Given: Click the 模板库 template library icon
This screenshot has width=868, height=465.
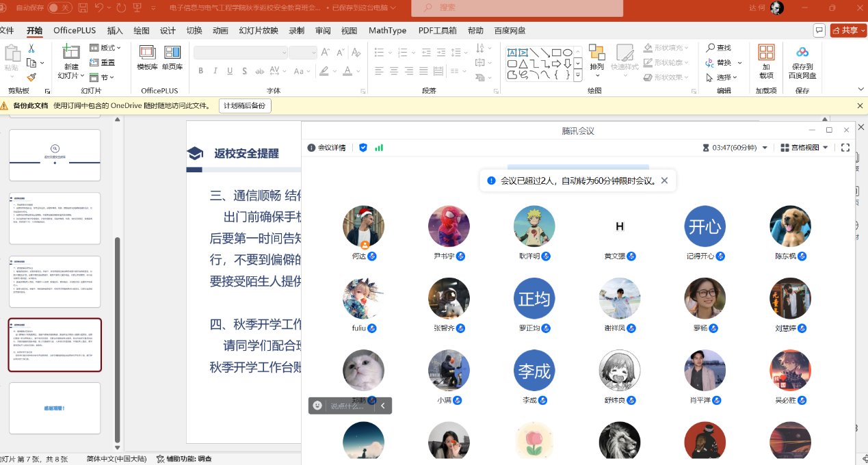Looking at the screenshot, I should tap(147, 53).
